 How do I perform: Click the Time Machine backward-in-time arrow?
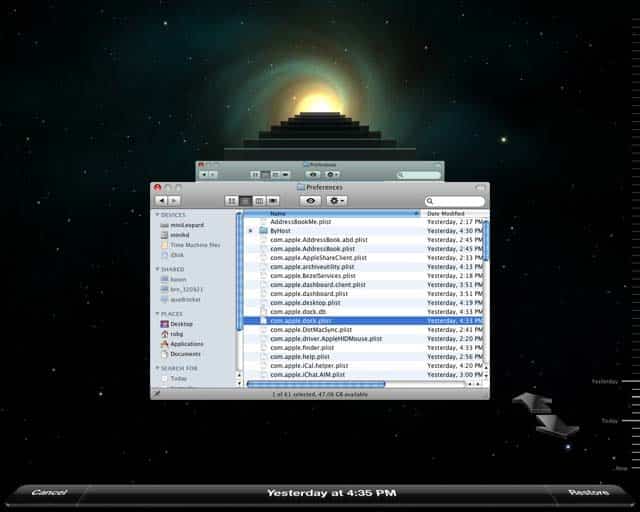532,403
